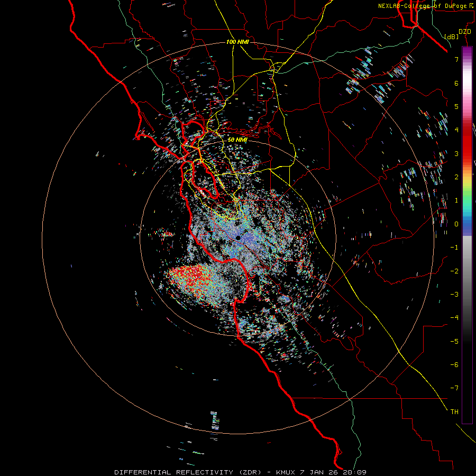Click the positive "3" tick on the dB scale
This screenshot has width=476, height=476.
[456, 153]
